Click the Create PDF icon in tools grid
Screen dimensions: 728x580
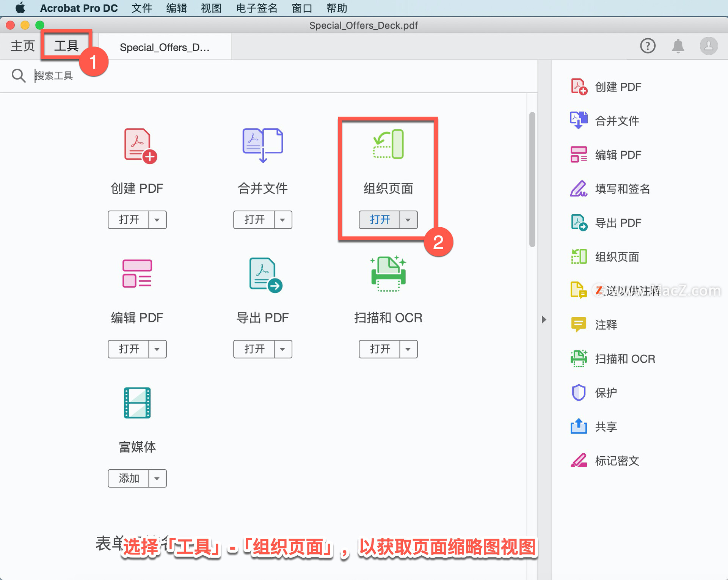point(140,146)
